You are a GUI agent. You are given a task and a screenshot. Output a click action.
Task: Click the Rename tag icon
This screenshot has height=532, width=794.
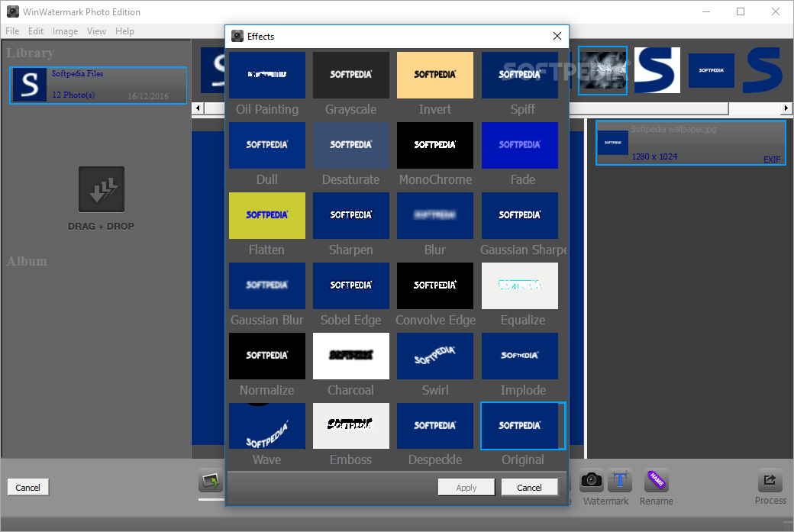(x=657, y=480)
